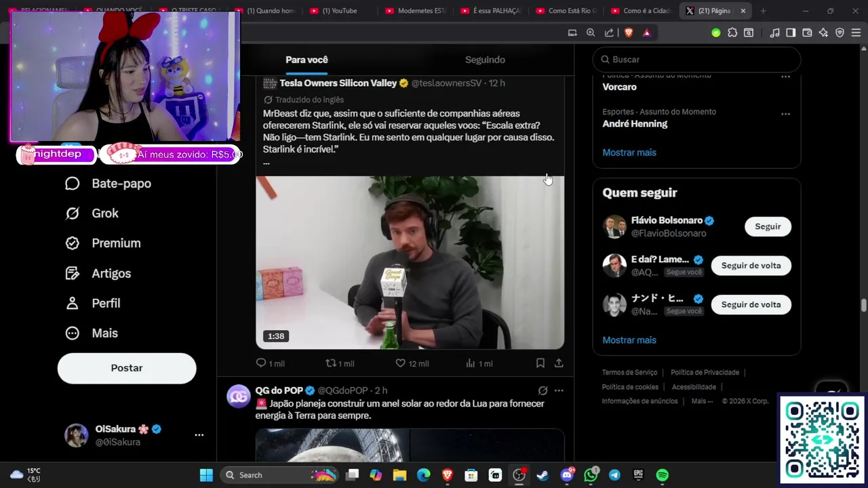Play the MrBeast video thumbnail

click(410, 263)
